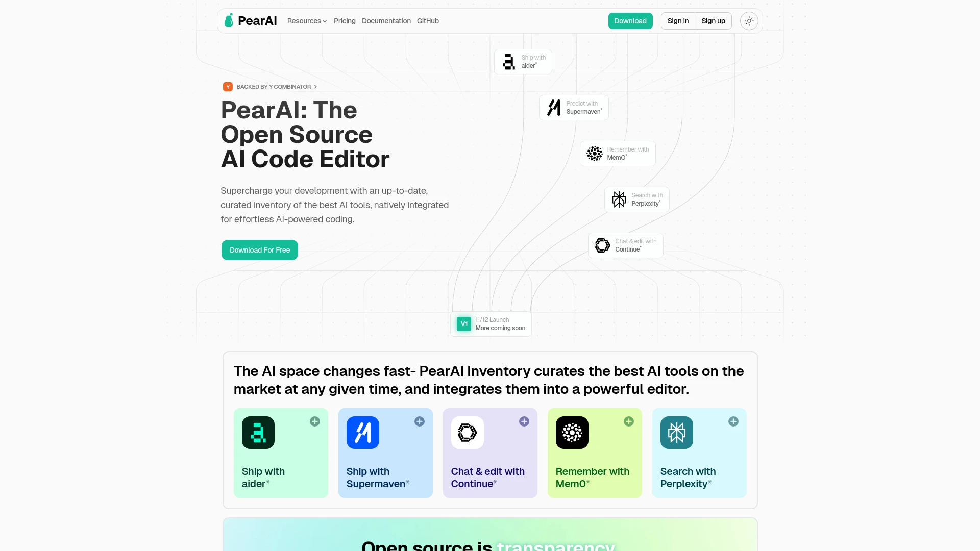Click Download For Free button
The width and height of the screenshot is (980, 551).
coord(260,249)
